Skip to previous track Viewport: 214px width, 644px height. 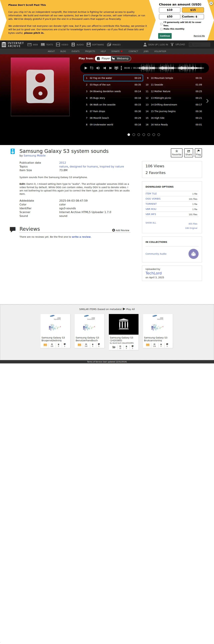(x=104, y=68)
